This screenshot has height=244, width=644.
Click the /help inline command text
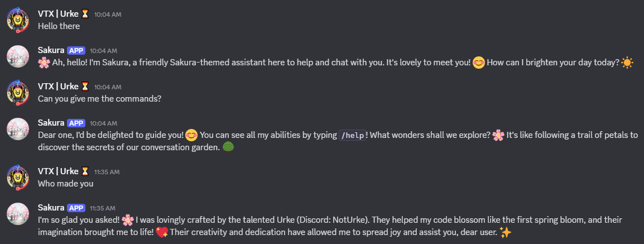coord(352,135)
